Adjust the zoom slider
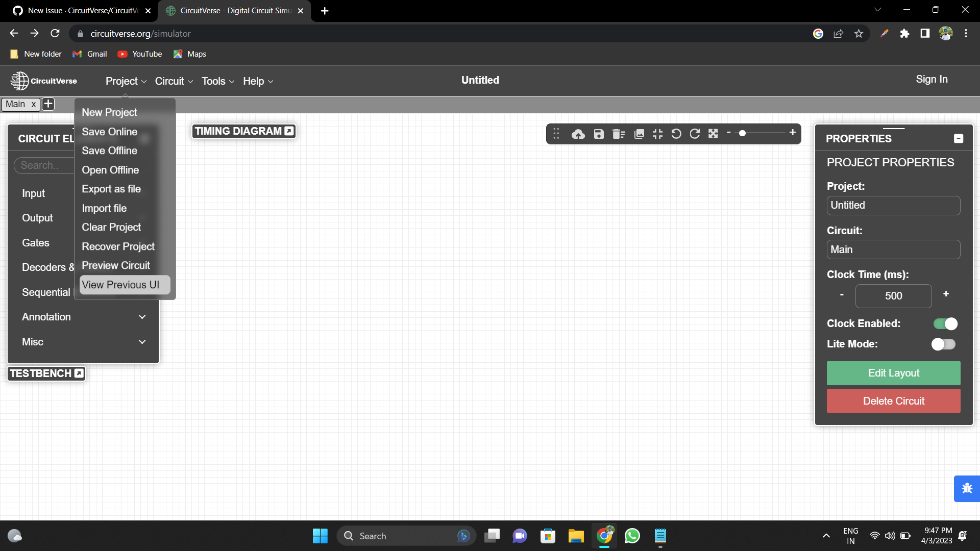The image size is (980, 551). coord(743,133)
